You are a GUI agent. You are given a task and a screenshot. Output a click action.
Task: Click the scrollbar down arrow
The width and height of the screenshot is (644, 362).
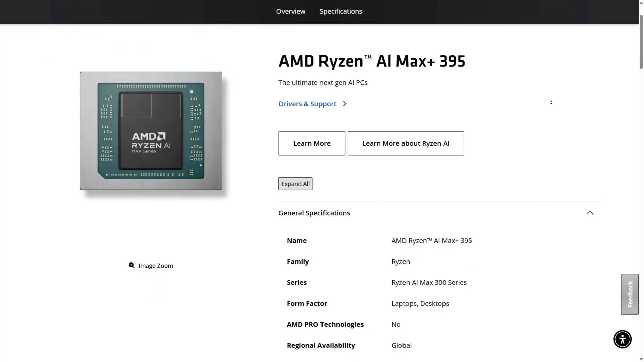point(641,359)
